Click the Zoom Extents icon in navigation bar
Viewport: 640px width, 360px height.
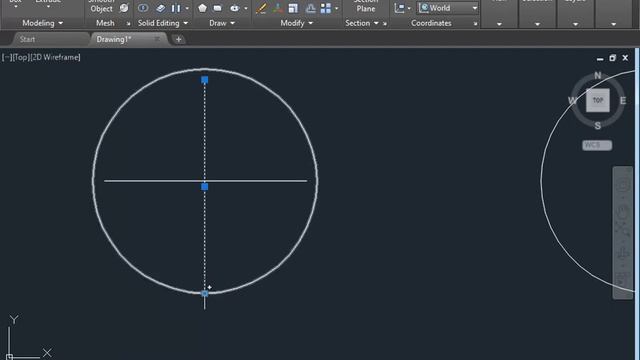pyautogui.click(x=622, y=230)
